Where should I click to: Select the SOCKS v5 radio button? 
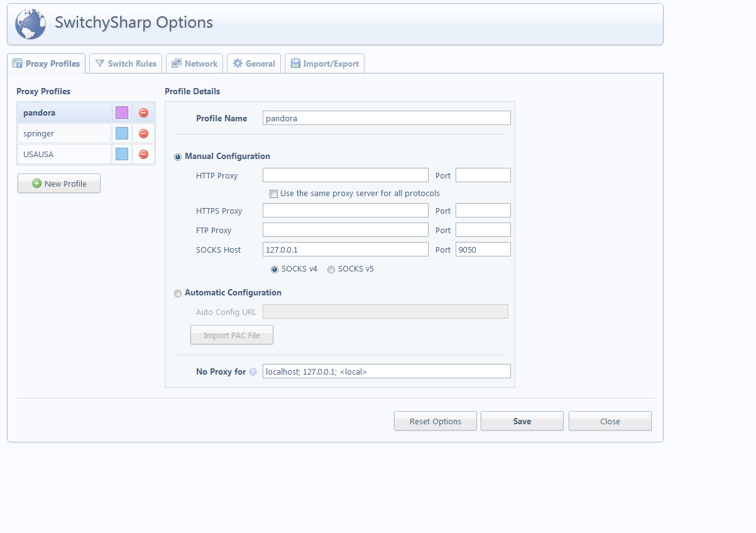(331, 270)
